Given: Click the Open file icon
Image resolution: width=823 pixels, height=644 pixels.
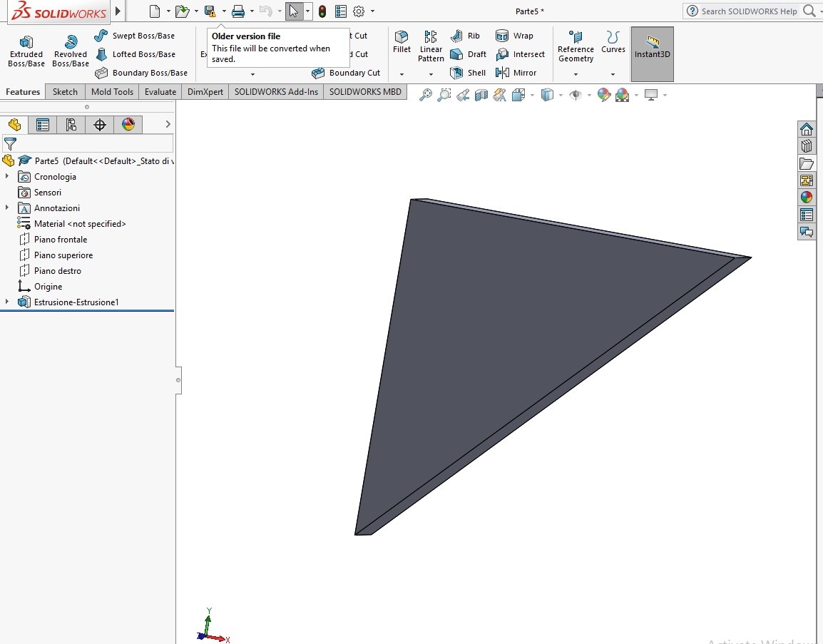Looking at the screenshot, I should 182,11.
